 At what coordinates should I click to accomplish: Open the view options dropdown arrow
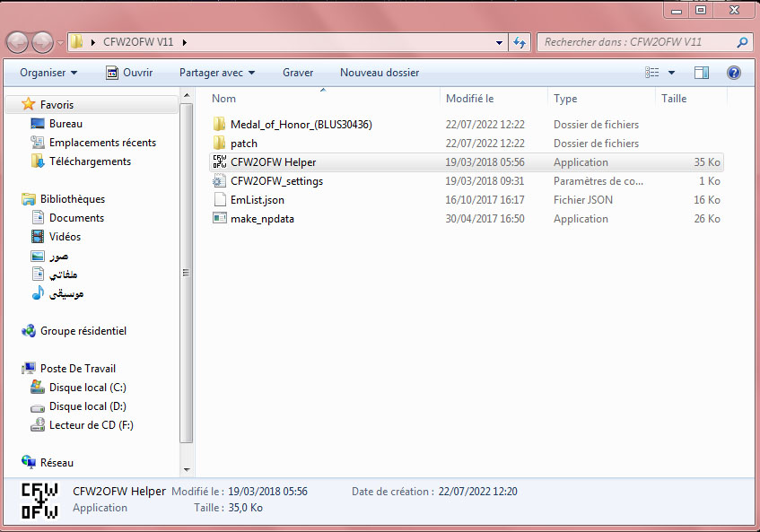671,73
